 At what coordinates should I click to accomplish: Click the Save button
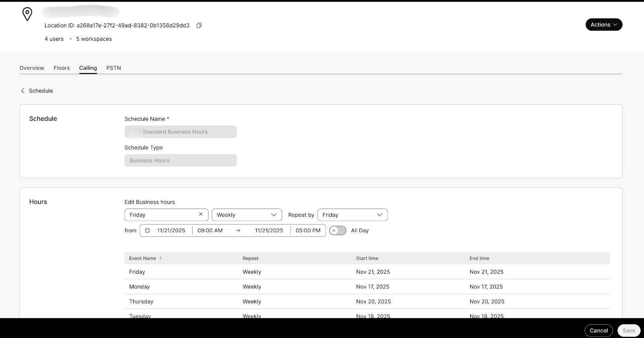click(628, 330)
